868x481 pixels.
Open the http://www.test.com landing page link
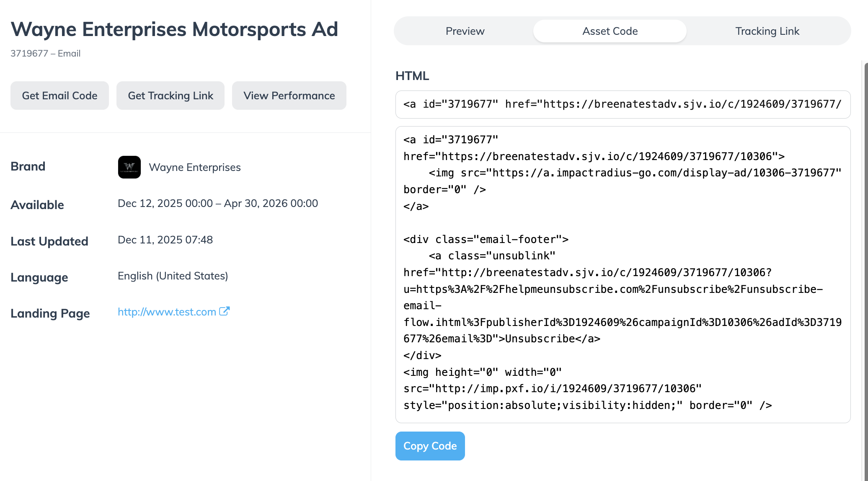167,312
